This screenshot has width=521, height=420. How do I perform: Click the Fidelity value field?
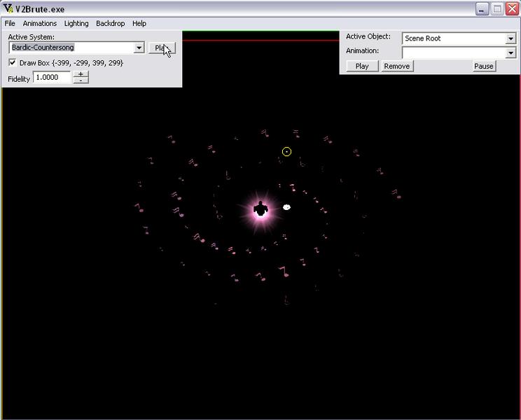click(52, 78)
